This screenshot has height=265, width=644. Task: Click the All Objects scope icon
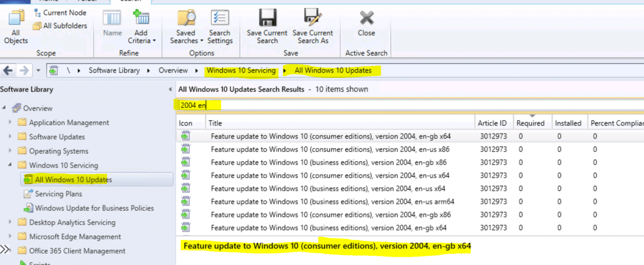16,27
